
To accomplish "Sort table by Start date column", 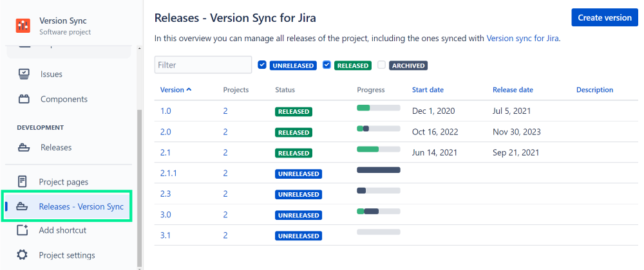I will click(x=428, y=90).
